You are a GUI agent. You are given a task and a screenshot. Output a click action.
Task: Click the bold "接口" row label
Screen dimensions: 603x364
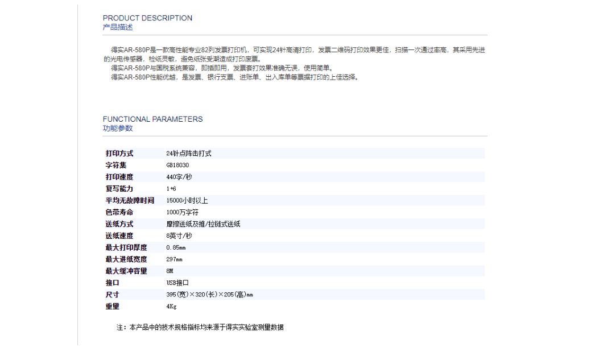(112, 283)
